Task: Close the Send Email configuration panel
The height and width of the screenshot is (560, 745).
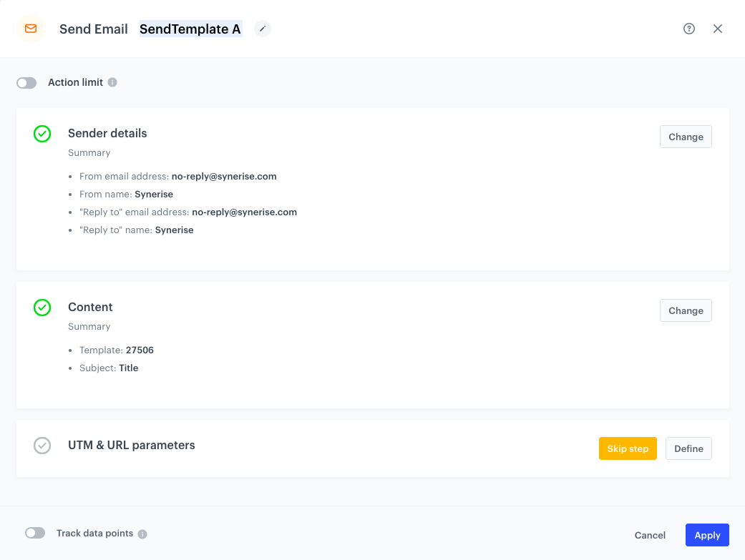Action: click(718, 29)
